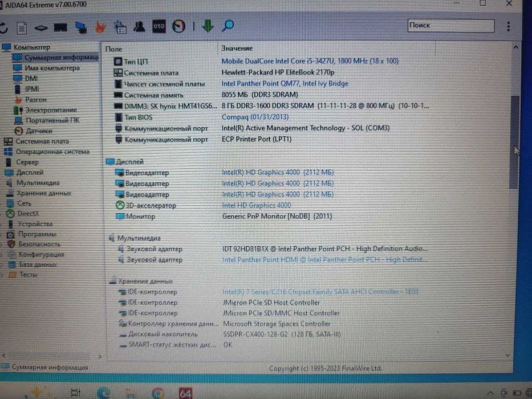Viewport: 532px width, 399px height.
Task: Open the Compaq (01/31/2013) BIOS link
Action: (x=255, y=117)
